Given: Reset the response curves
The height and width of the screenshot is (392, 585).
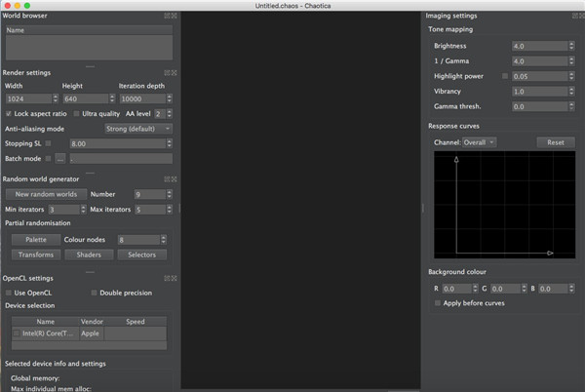Looking at the screenshot, I should (556, 142).
